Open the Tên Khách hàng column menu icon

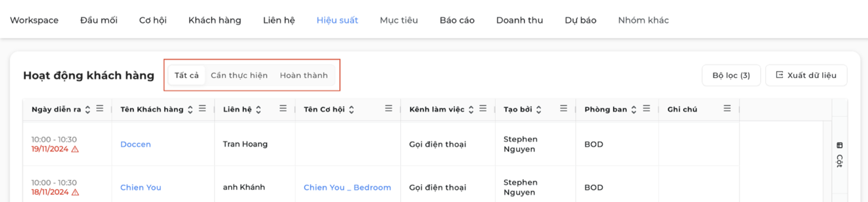(x=202, y=108)
